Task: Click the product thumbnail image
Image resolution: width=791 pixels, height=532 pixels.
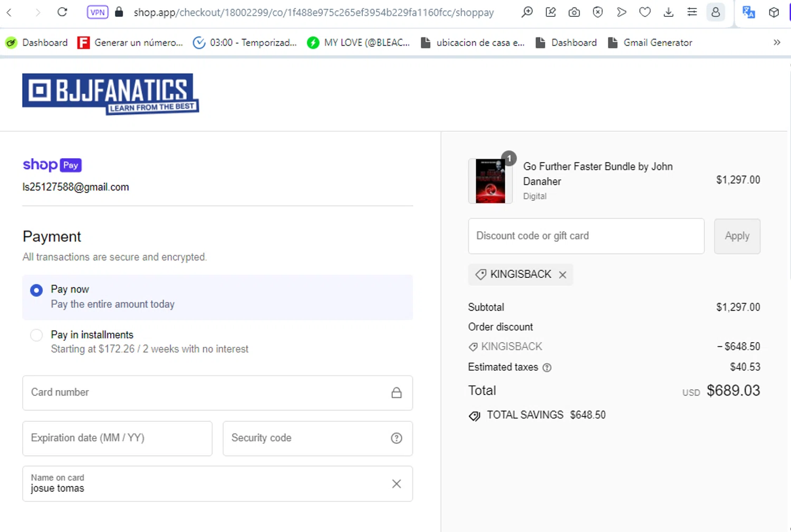Action: [x=490, y=181]
